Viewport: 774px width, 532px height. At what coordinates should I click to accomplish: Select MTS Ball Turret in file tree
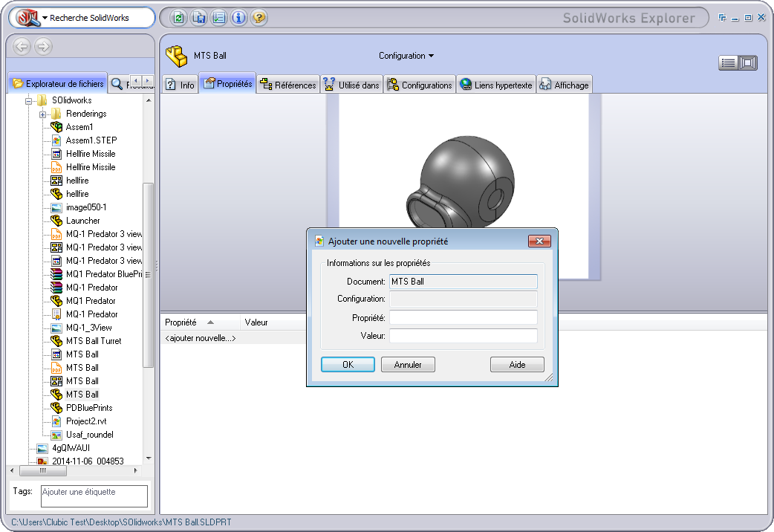94,341
